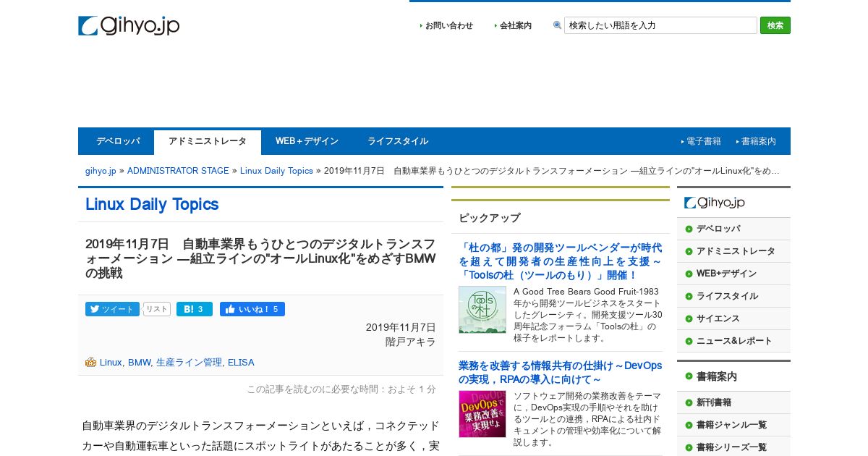
Task: Click the gihyo.jp breadcrumb link
Action: 101,171
